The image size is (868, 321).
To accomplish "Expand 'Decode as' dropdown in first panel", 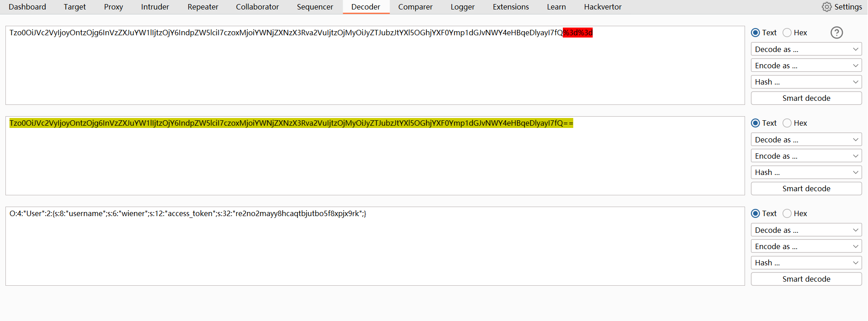I will [x=807, y=49].
